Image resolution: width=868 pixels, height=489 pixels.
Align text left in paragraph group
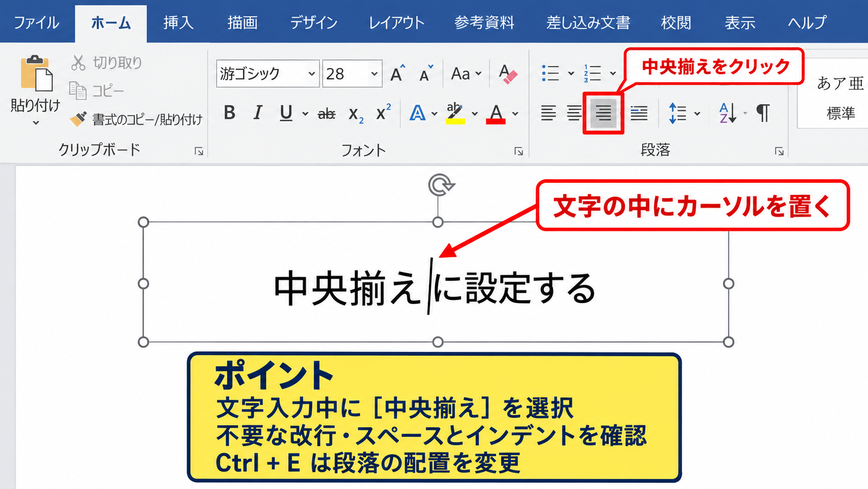(548, 113)
